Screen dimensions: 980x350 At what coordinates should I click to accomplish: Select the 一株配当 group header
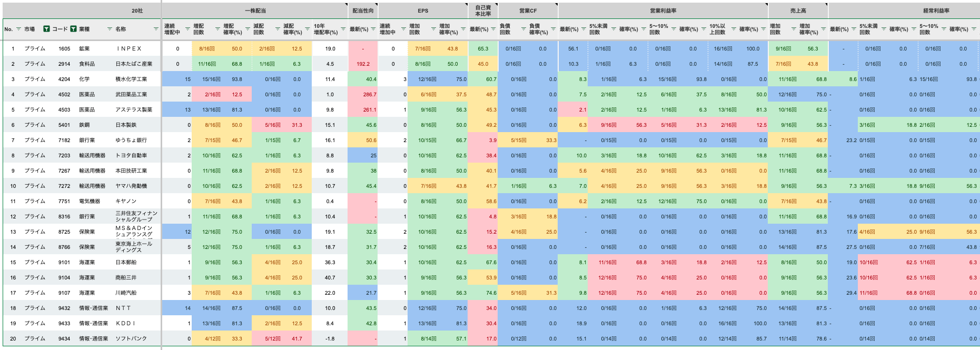(255, 11)
